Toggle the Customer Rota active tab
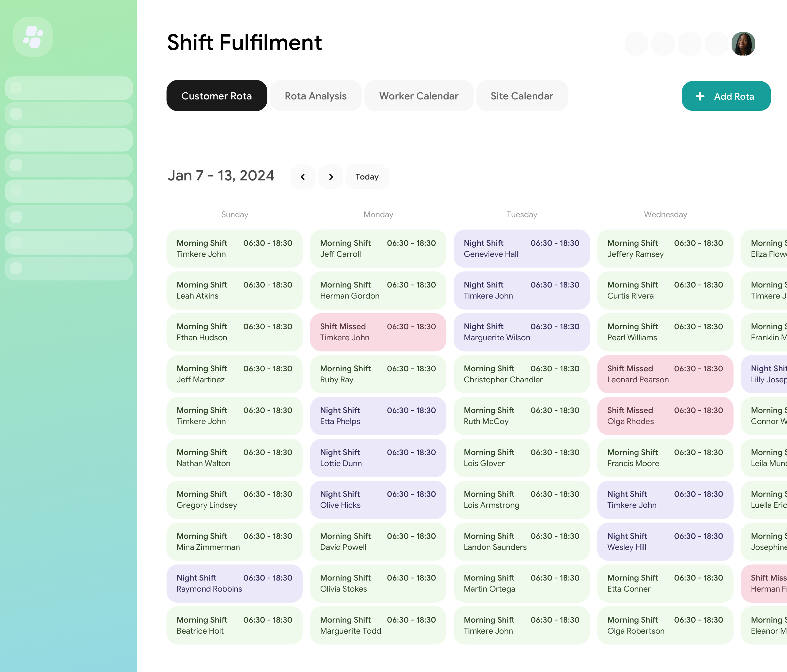Image resolution: width=787 pixels, height=672 pixels. (x=216, y=95)
